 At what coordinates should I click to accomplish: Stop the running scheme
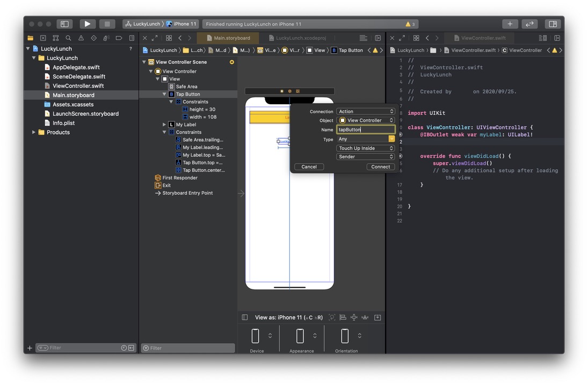click(107, 24)
